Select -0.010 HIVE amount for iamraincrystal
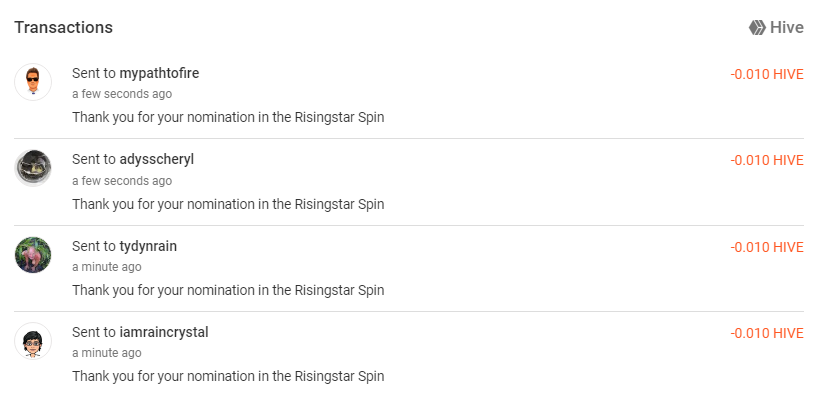Image resolution: width=816 pixels, height=394 pixels. (767, 333)
